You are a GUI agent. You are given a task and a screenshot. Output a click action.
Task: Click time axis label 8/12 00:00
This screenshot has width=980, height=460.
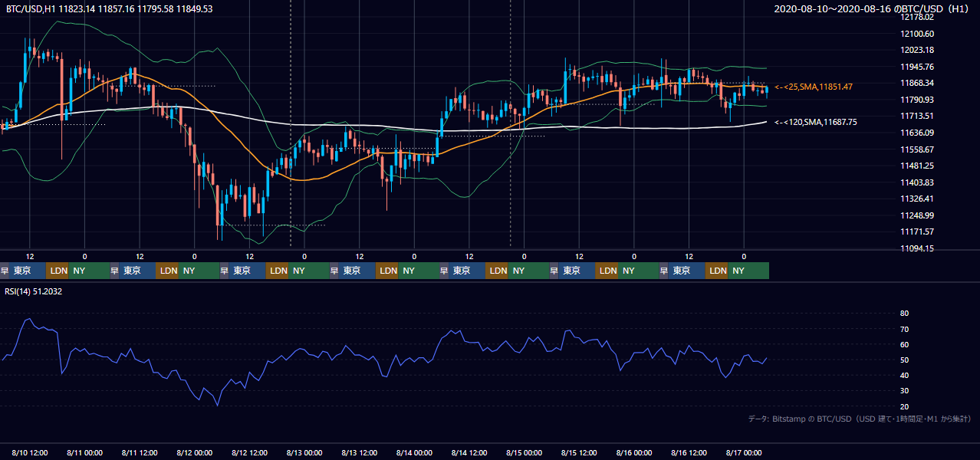(x=195, y=452)
